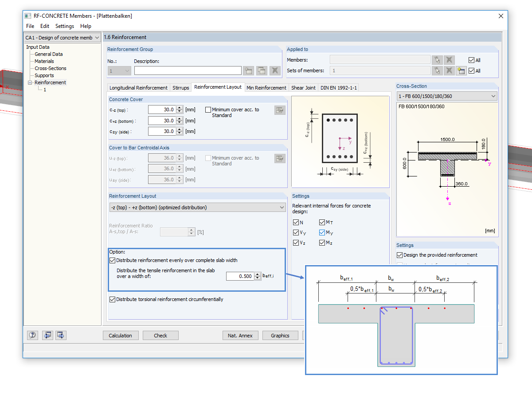Open the concrete cover standard settings icon
The width and height of the screenshot is (532, 399).
pyautogui.click(x=280, y=110)
